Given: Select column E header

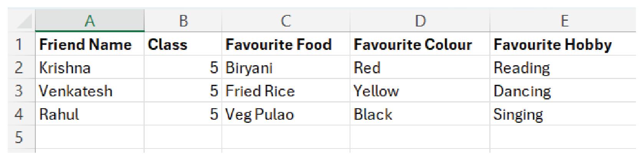Looking at the screenshot, I should click(564, 21).
